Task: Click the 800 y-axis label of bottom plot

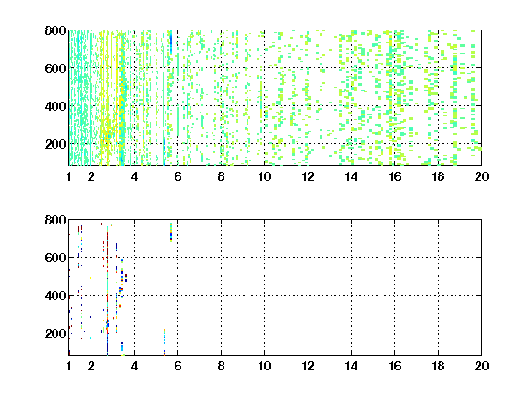Action: [x=55, y=220]
